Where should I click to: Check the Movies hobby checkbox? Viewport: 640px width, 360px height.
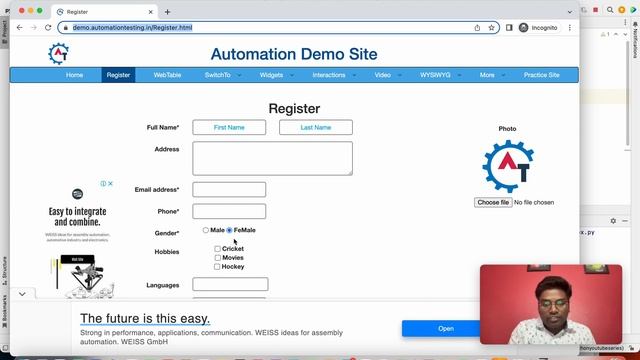[217, 258]
